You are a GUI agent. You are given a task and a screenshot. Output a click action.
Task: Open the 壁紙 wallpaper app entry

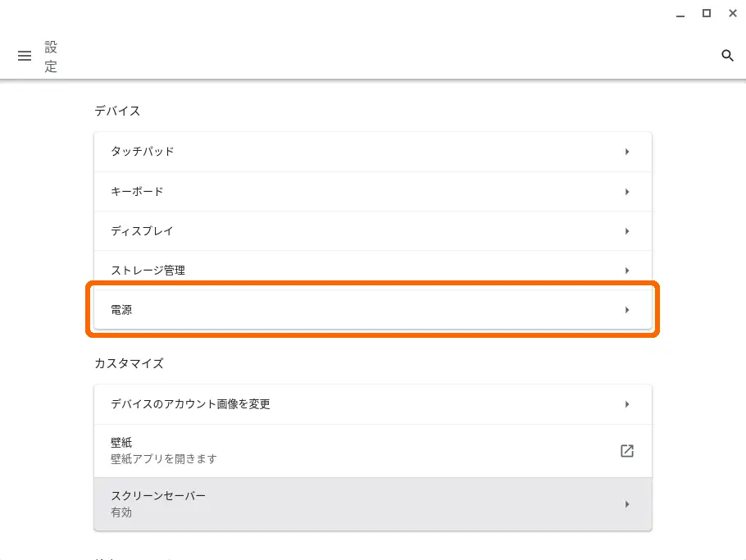pos(373,451)
